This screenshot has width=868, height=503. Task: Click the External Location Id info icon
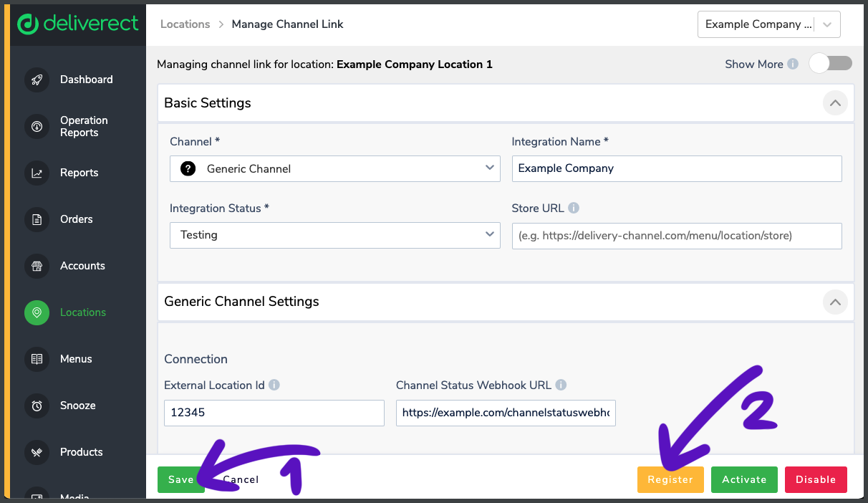(x=274, y=385)
